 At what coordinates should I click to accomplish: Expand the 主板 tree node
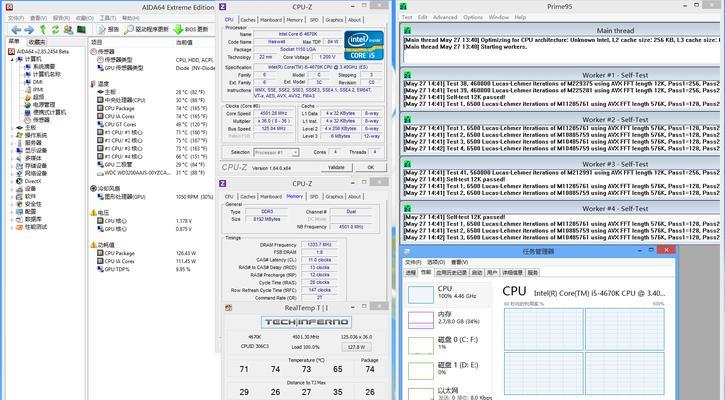(12, 128)
